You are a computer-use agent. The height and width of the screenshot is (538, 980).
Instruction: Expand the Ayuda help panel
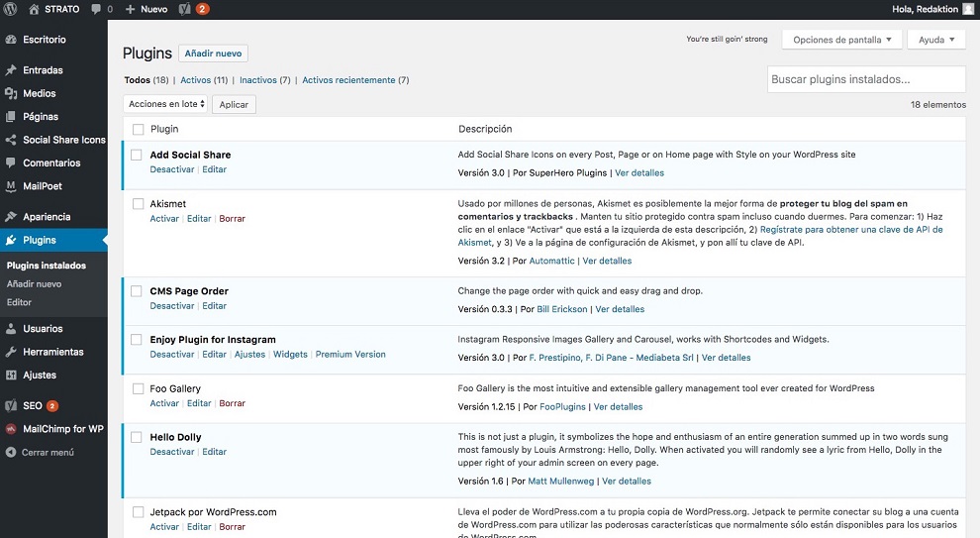936,40
